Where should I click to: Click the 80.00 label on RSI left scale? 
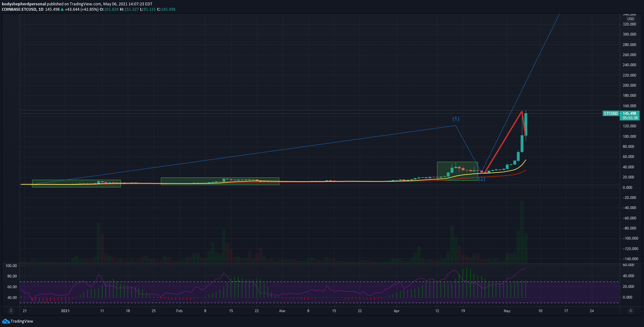tap(12, 276)
